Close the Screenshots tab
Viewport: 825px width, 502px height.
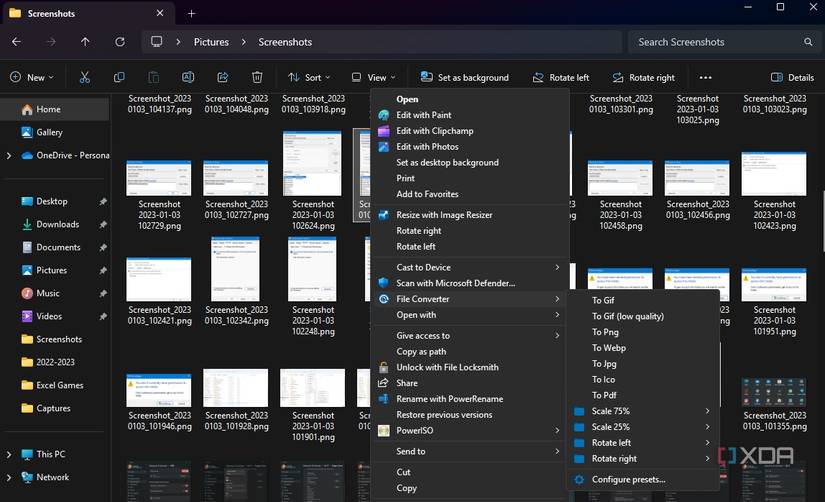pos(160,13)
